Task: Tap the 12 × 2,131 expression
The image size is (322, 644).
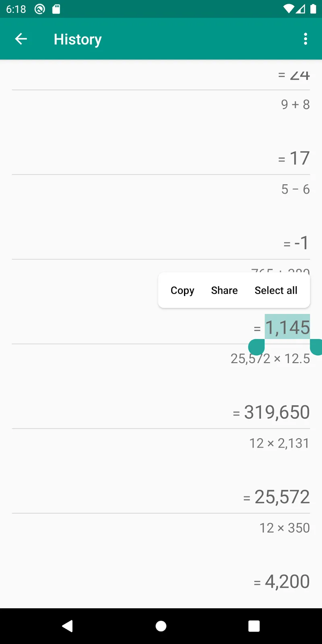Action: [279, 443]
